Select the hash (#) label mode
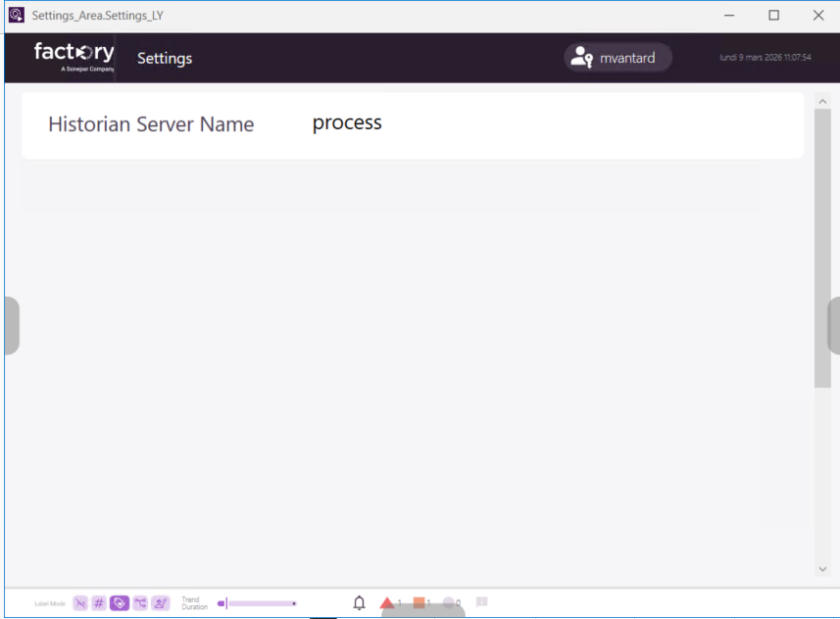 coord(99,603)
